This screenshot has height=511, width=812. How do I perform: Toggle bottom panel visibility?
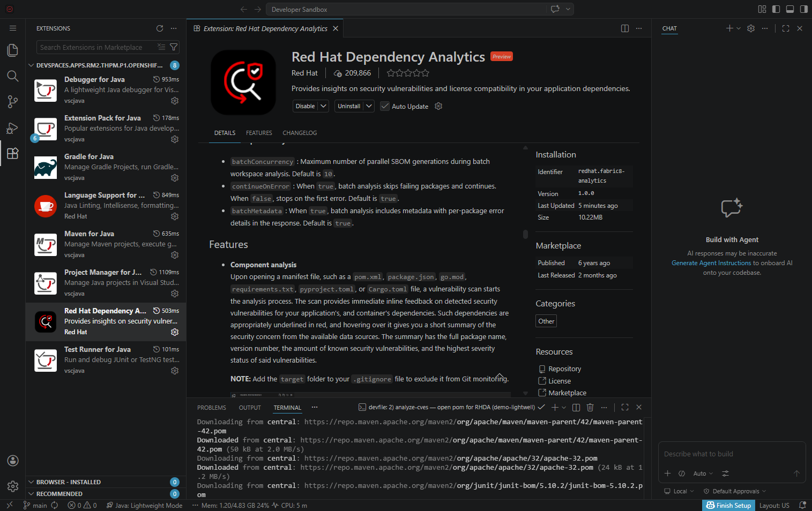pos(790,9)
